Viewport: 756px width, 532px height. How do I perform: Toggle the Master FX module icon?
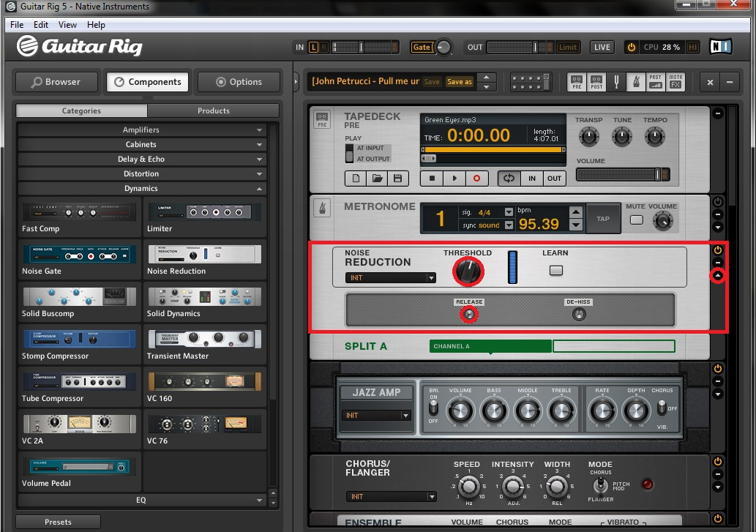point(675,82)
